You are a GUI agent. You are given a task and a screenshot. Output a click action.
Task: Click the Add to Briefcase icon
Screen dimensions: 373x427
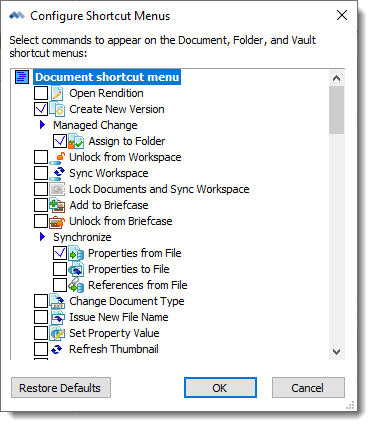pos(57,205)
